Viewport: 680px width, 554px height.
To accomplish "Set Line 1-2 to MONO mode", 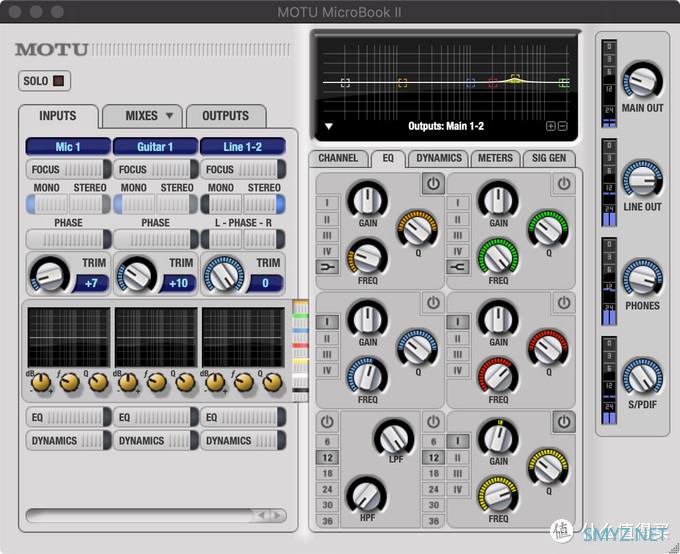I will click(x=221, y=204).
